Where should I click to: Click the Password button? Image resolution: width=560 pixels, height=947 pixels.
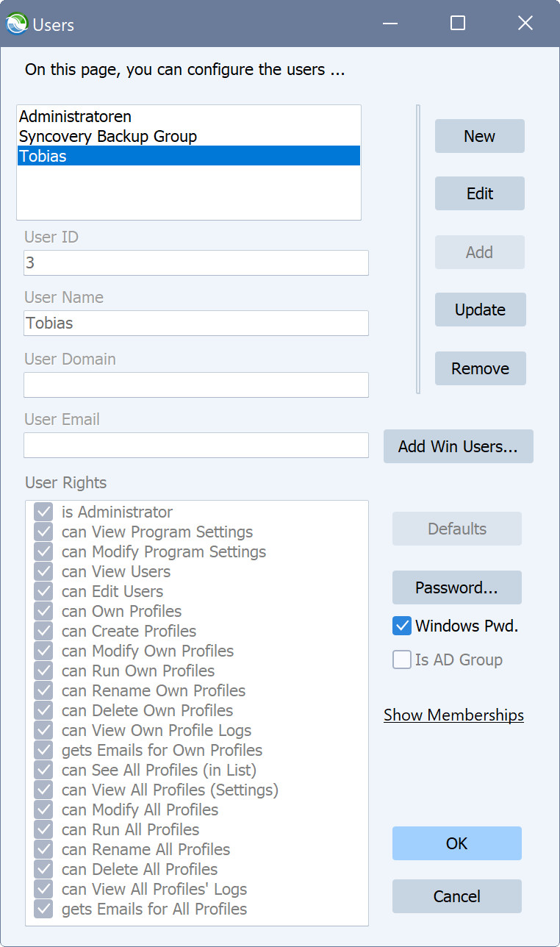pyautogui.click(x=456, y=587)
